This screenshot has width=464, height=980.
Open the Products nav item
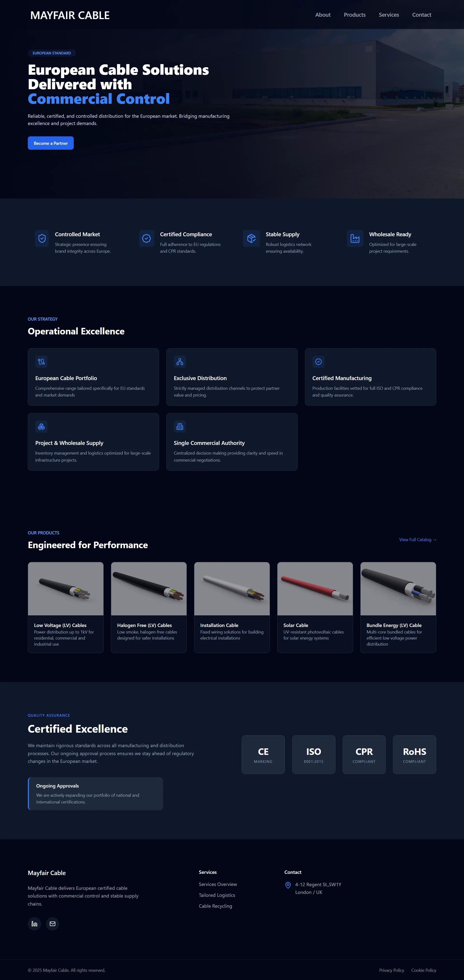click(x=355, y=15)
